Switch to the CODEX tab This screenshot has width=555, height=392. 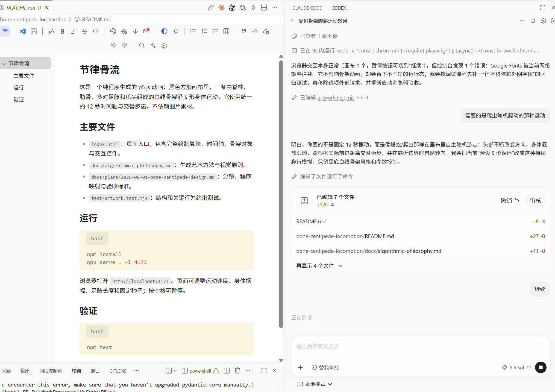(x=339, y=8)
